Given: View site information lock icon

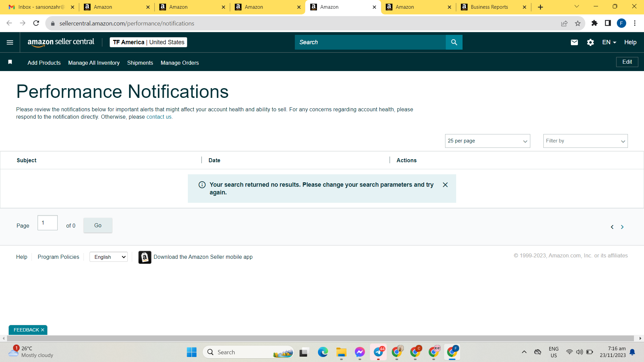Looking at the screenshot, I should tap(53, 23).
